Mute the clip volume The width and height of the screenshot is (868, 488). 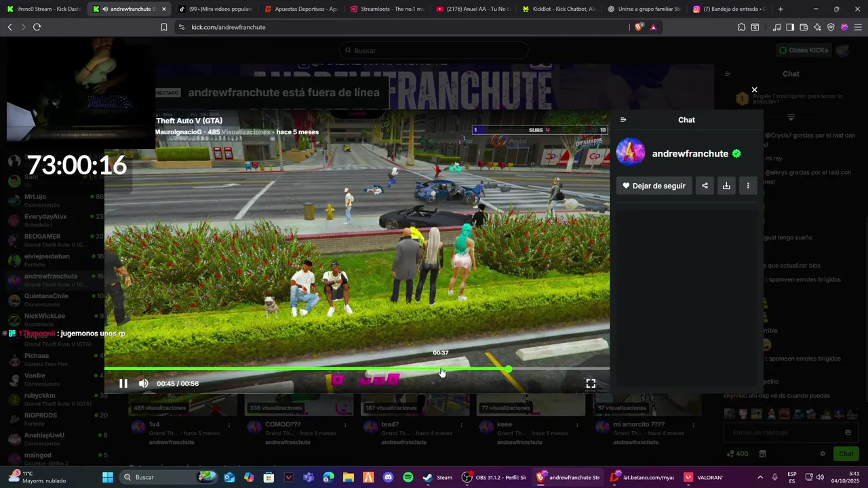(x=144, y=384)
